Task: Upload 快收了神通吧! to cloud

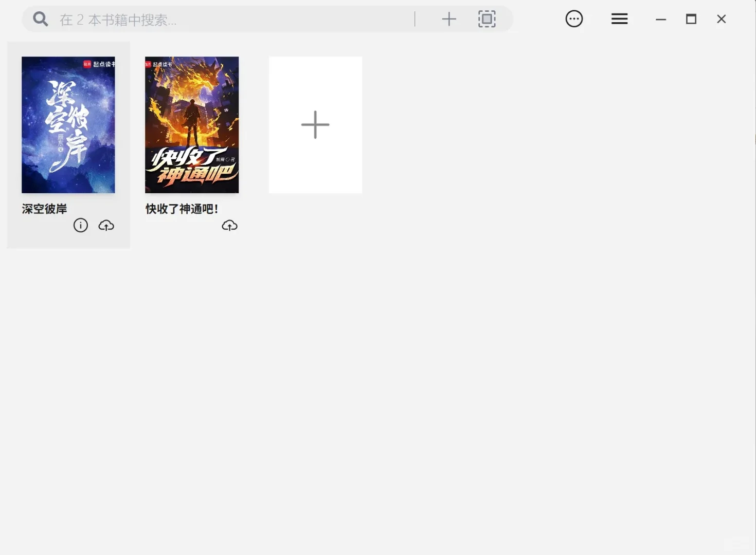Action: pos(230,225)
